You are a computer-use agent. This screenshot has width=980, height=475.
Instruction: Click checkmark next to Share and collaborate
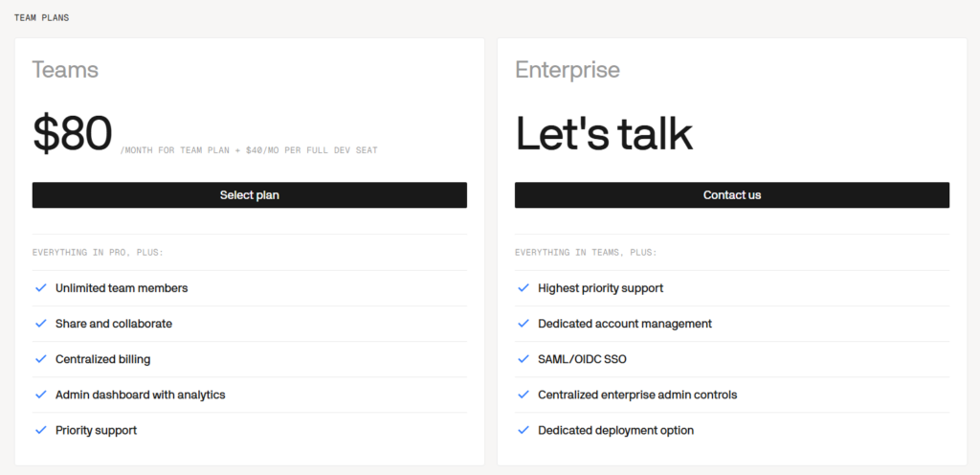41,324
